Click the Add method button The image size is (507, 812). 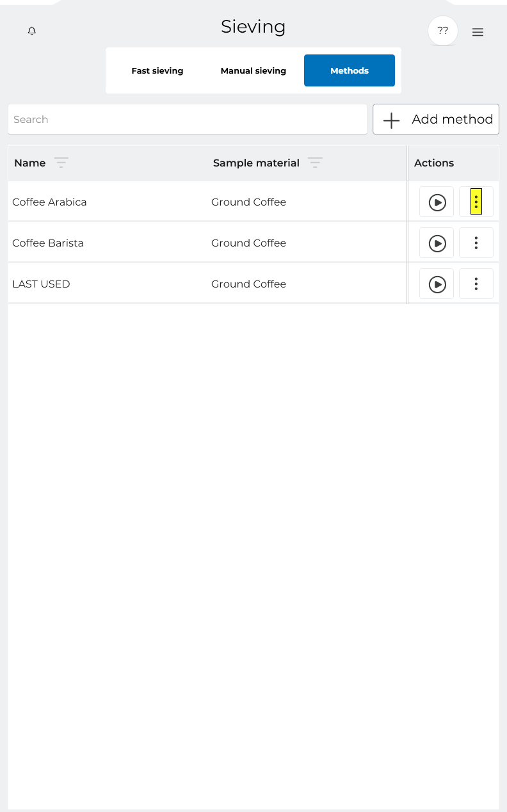pos(436,119)
